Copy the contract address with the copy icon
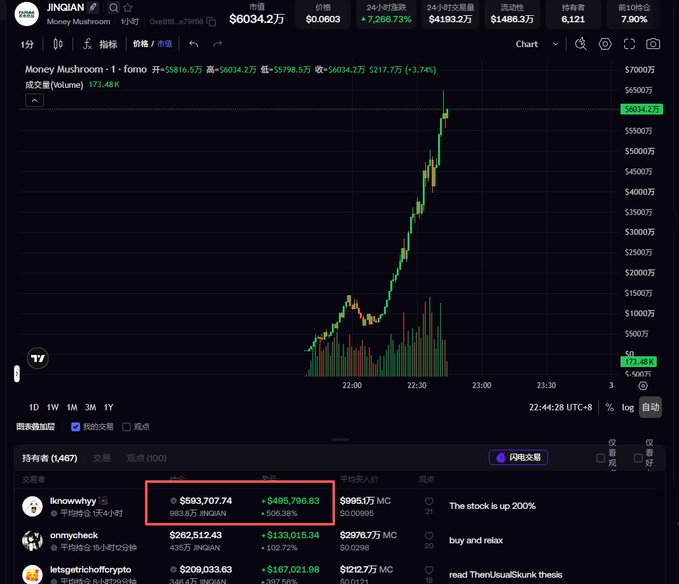The width and height of the screenshot is (679, 584). (x=211, y=21)
